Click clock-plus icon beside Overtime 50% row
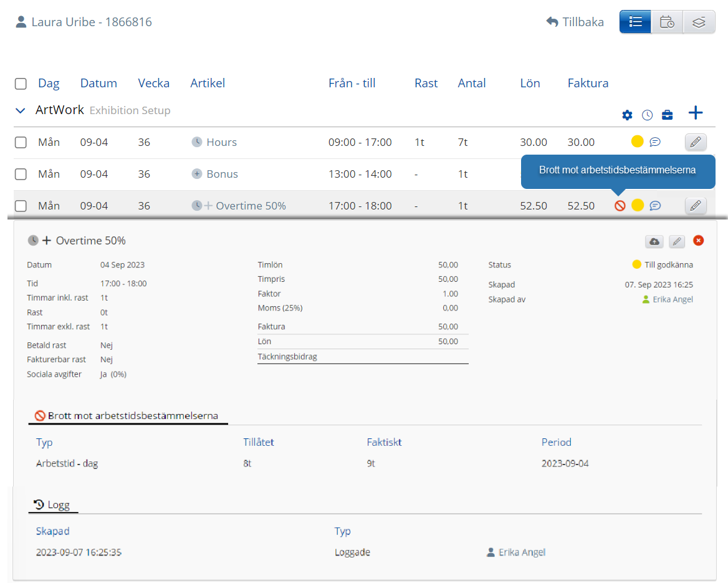 pyautogui.click(x=202, y=205)
